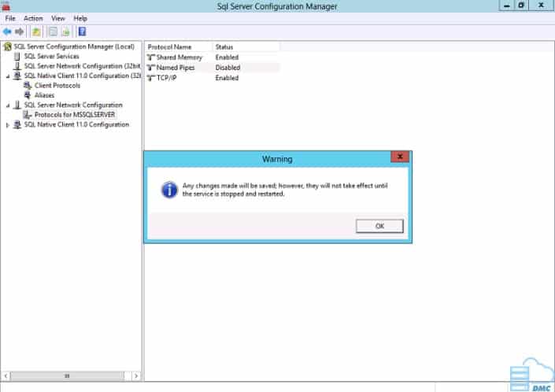This screenshot has width=555, height=392.
Task: Select SQL Server Configuration Manager (Local) root
Action: 74,46
